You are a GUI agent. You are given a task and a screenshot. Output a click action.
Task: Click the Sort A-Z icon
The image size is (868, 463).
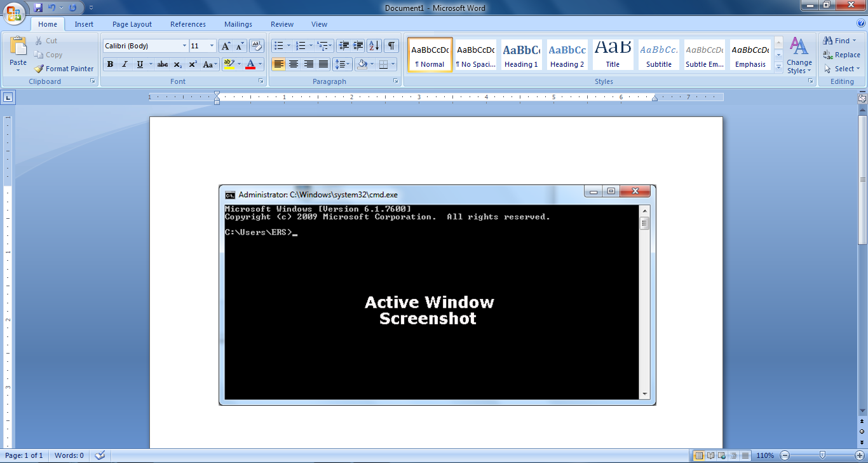374,46
